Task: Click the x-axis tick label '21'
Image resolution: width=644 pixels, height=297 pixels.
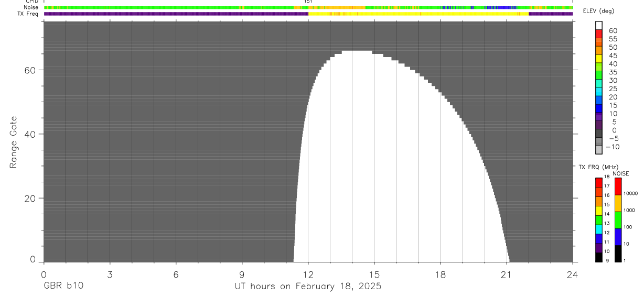Action: (507, 274)
